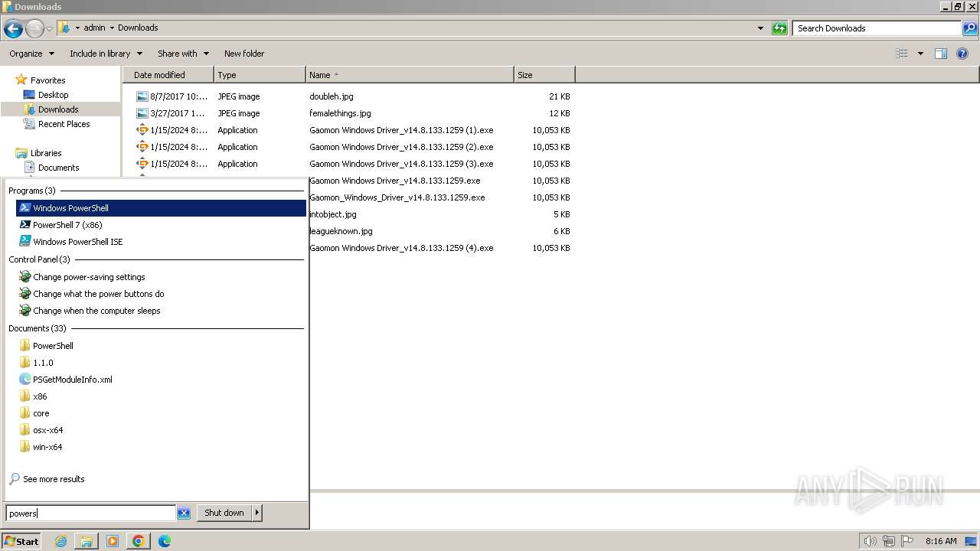Screen dimensions: 980x551
Task: Select Downloads in Favorites
Action: pos(58,109)
